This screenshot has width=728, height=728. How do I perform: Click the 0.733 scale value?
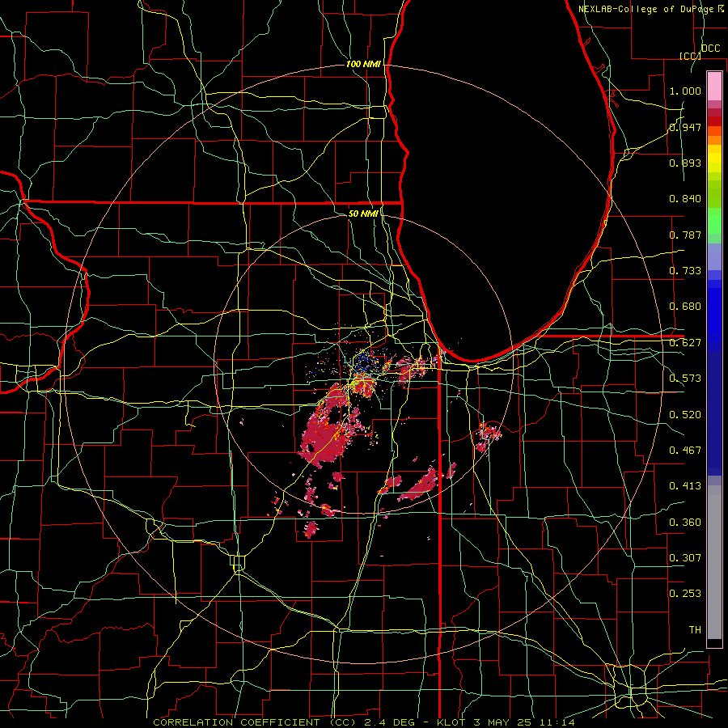pos(685,271)
